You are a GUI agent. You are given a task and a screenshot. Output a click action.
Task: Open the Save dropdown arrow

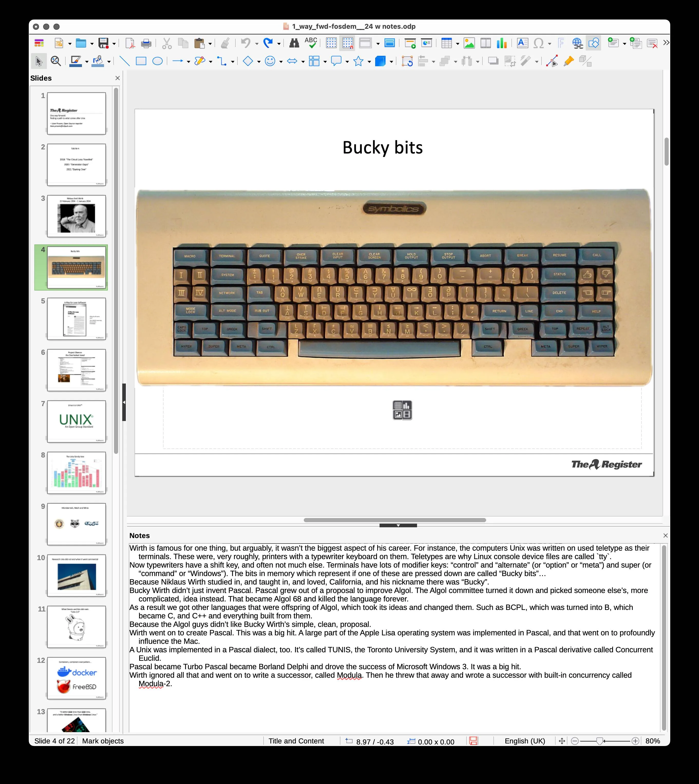[x=114, y=43]
